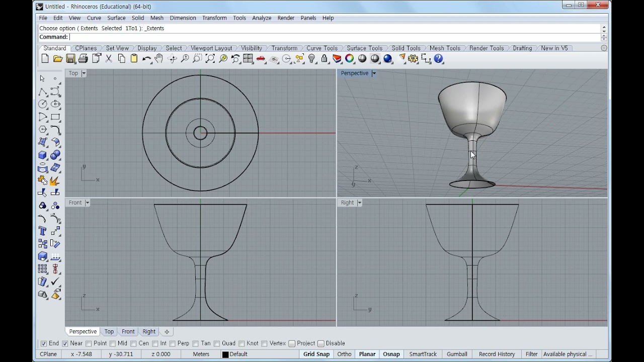The height and width of the screenshot is (362, 644).
Task: Click the New file icon
Action: pos(45,59)
